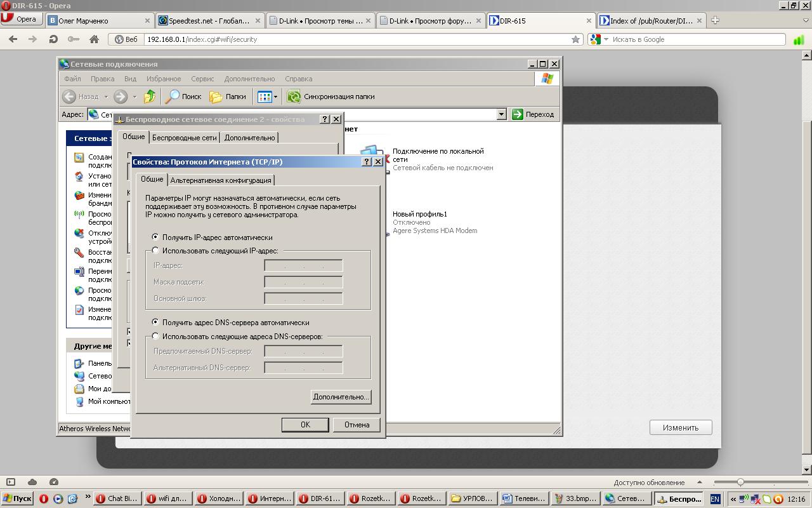Open Поиск in the Explorer toolbar
The height and width of the screenshot is (508, 812).
(x=183, y=97)
